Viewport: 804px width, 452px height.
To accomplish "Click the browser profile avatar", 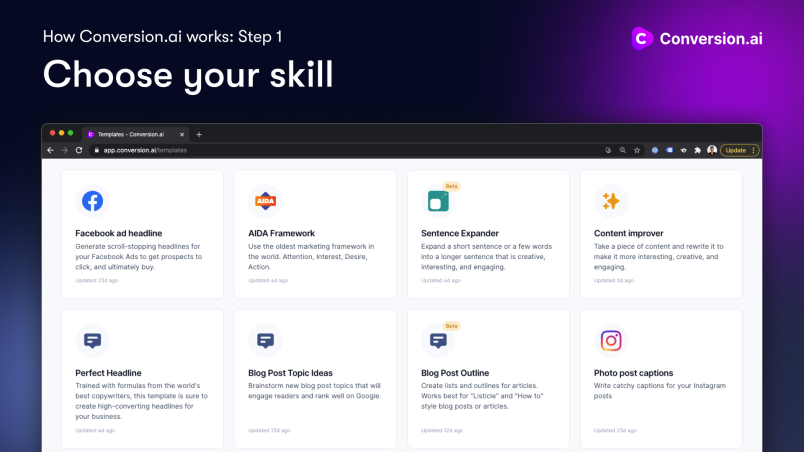I will tap(712, 150).
